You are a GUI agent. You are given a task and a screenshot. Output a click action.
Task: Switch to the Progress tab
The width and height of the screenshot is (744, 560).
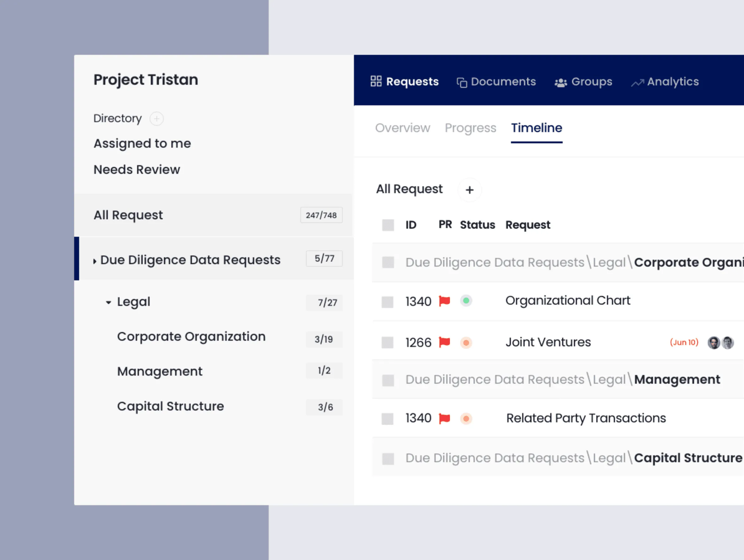470,128
